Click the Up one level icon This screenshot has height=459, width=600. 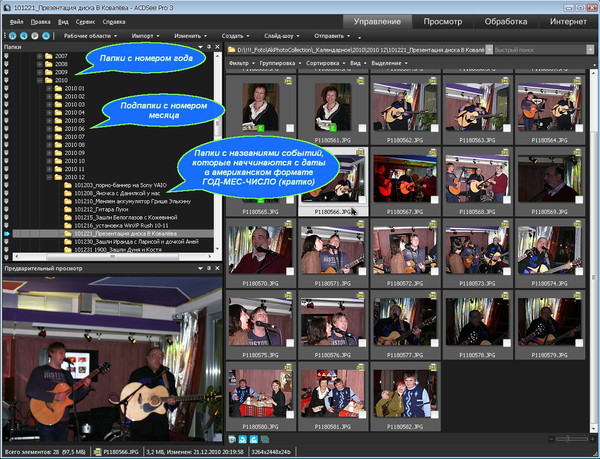46,36
